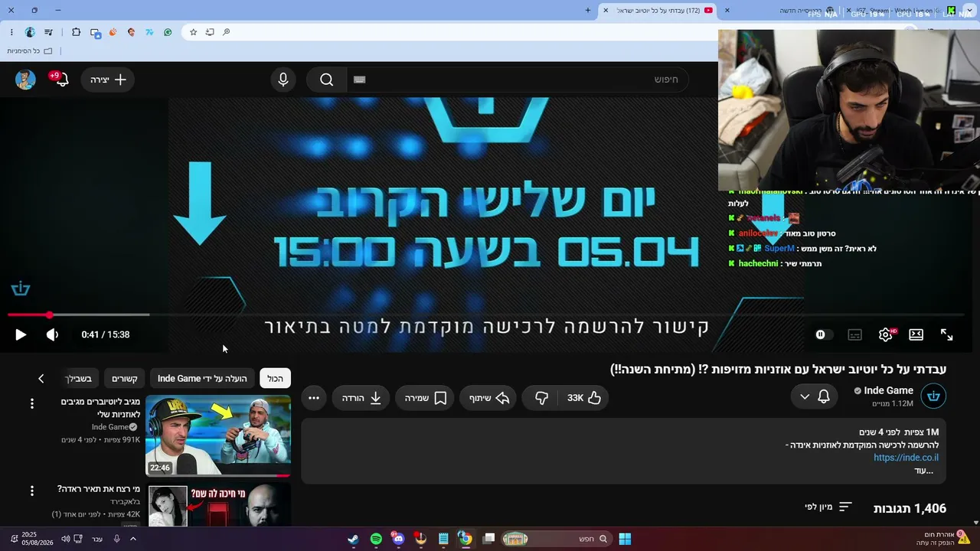This screenshot has width=980, height=551.
Task: Open video title 'מי רצח את תאיר ראדה?'
Action: pos(99,489)
